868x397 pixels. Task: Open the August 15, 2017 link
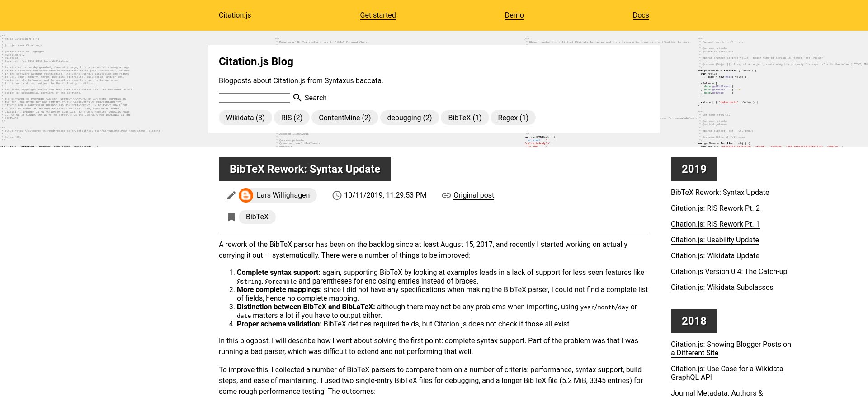[467, 245]
